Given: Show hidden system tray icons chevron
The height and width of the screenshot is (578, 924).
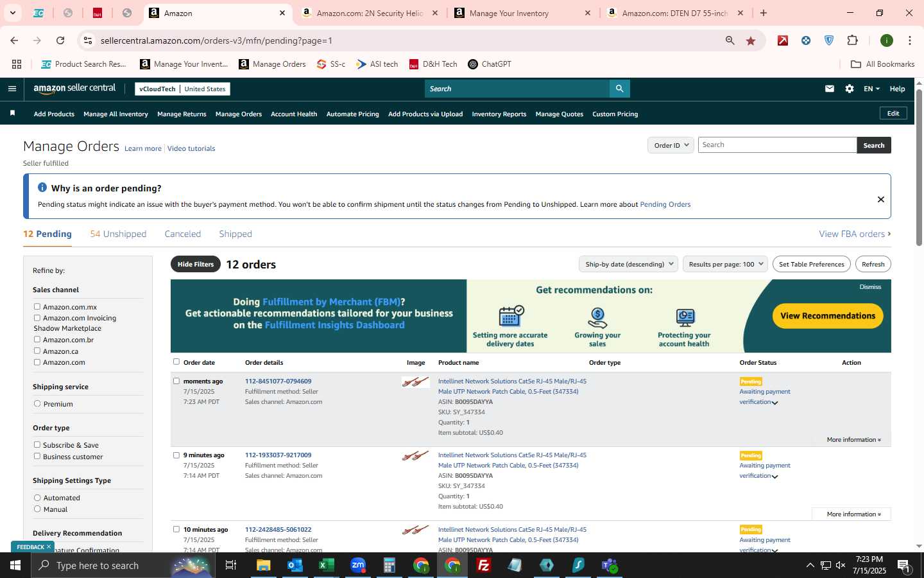Looking at the screenshot, I should pyautogui.click(x=810, y=565).
